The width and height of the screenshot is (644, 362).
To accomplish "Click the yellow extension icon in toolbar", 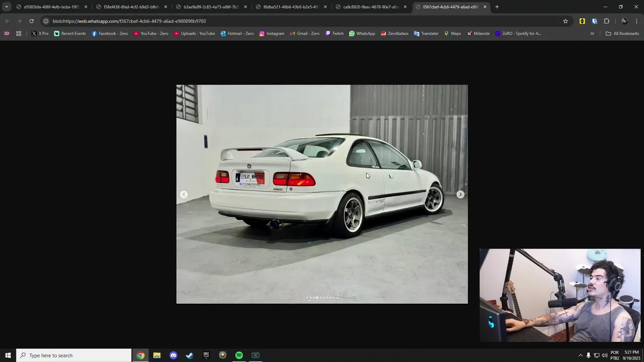I will [x=582, y=21].
